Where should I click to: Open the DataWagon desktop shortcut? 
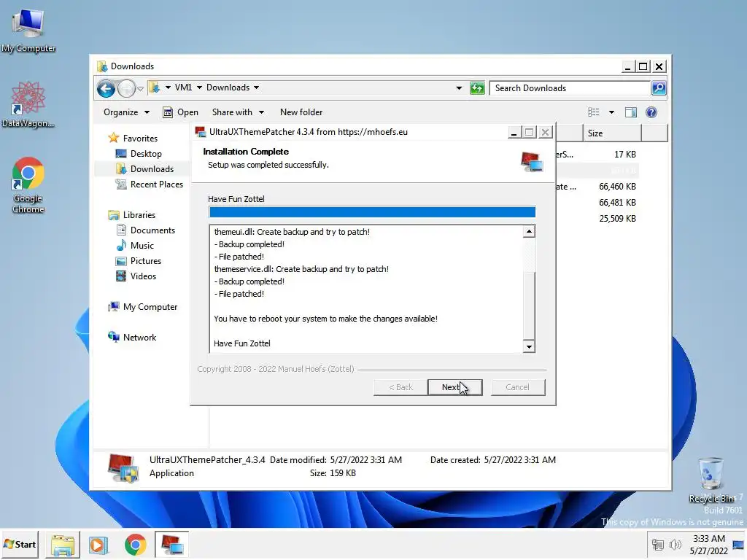[28, 105]
